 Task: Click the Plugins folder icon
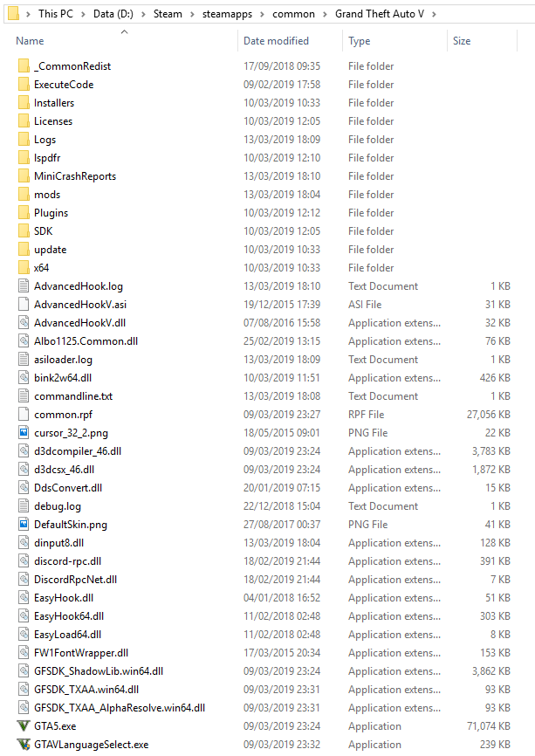click(x=24, y=213)
